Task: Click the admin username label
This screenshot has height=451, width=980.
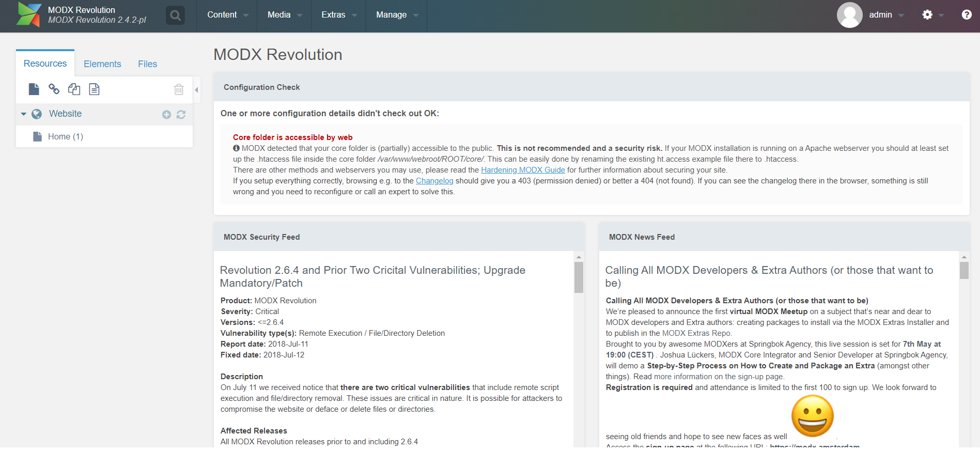Action: (x=880, y=15)
